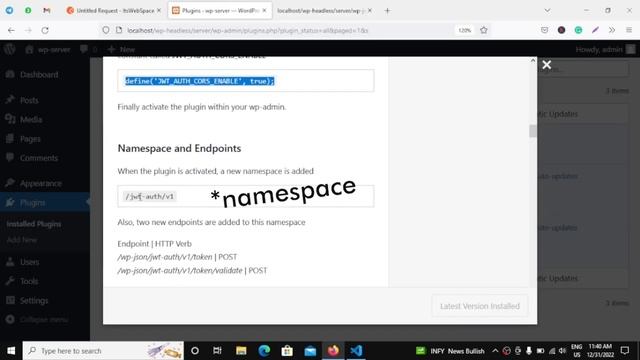The width and height of the screenshot is (640, 360).
Task: Open Cortana circle icon on taskbar
Action: click(x=195, y=351)
